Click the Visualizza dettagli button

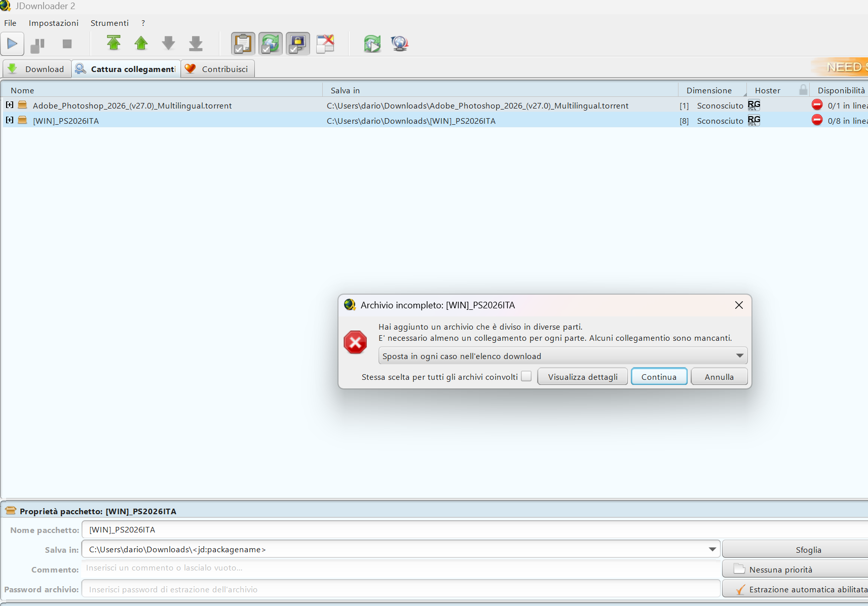582,377
